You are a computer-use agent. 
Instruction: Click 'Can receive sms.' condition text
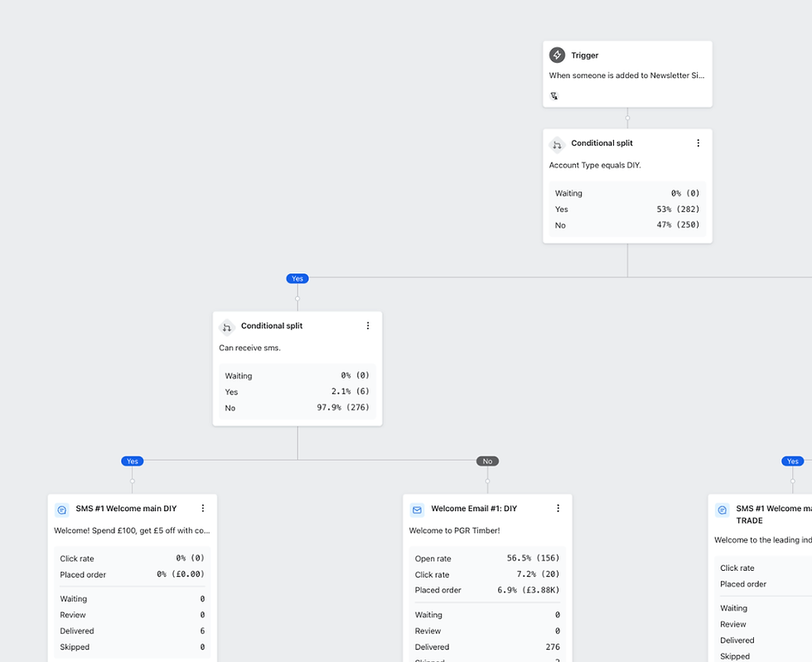tap(249, 348)
